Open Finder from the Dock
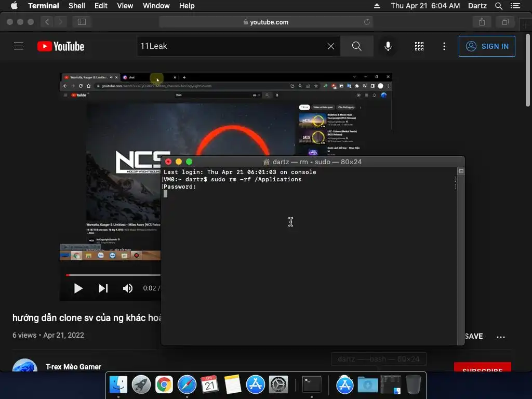The width and height of the screenshot is (532, 399). (118, 385)
